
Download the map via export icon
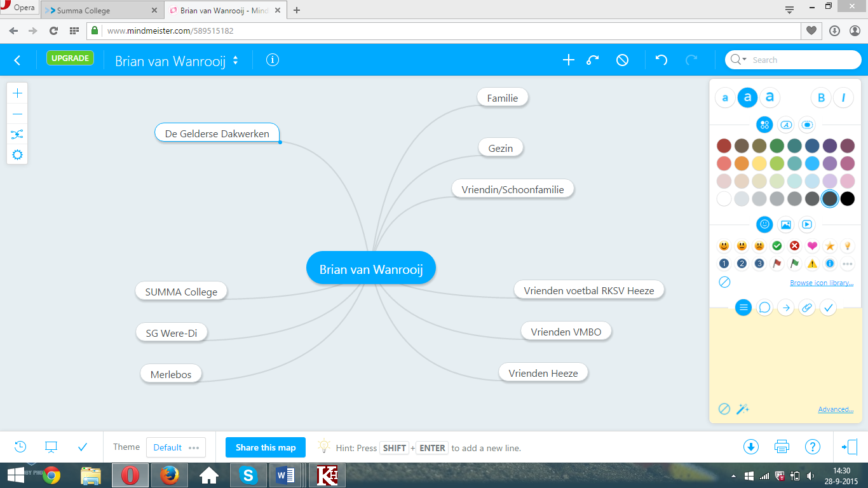click(x=751, y=447)
